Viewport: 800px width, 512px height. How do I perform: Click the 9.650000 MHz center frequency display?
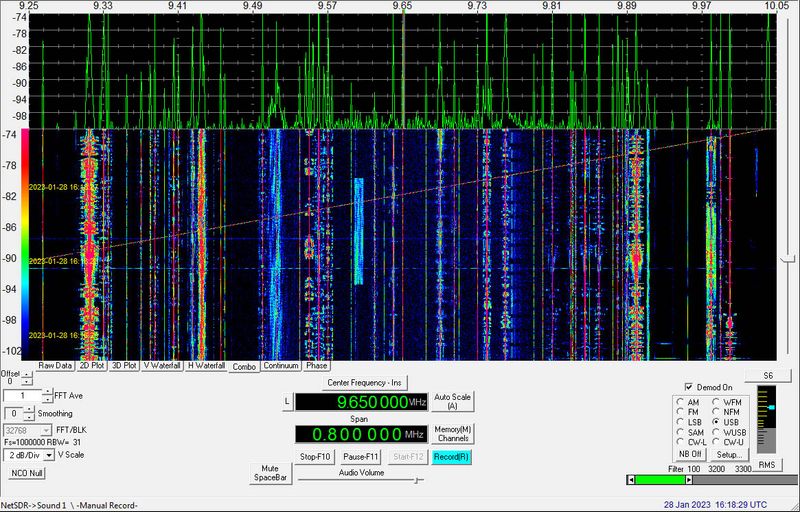361,402
